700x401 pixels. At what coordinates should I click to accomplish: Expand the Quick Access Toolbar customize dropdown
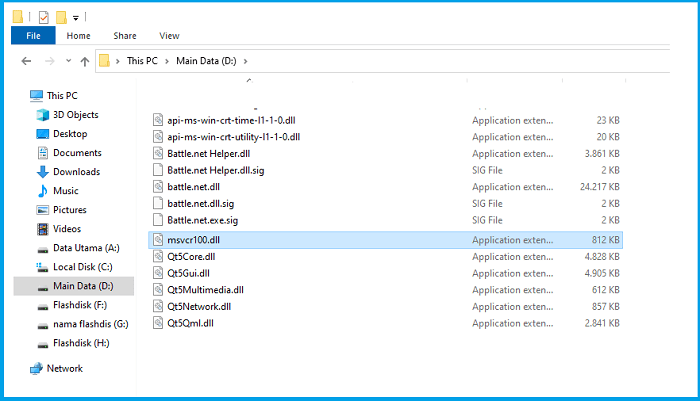click(76, 18)
